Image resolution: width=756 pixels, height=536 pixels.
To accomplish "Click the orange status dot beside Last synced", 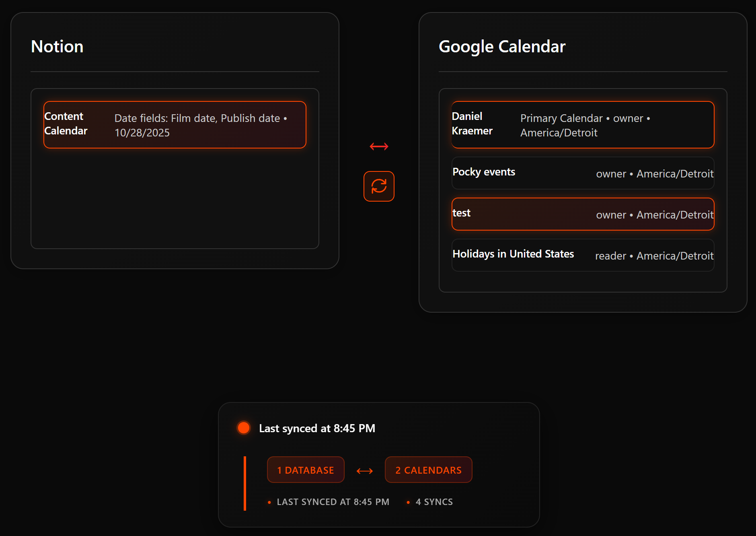I will (244, 428).
